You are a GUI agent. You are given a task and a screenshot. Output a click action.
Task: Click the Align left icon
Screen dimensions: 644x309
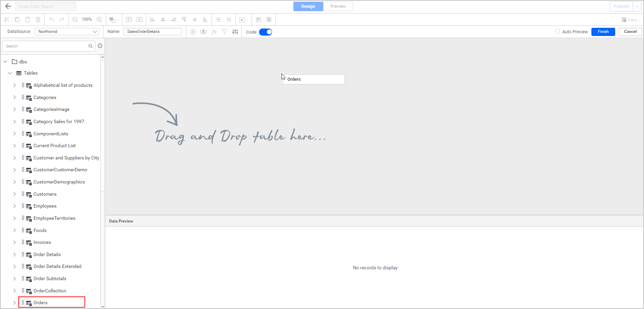tap(153, 20)
